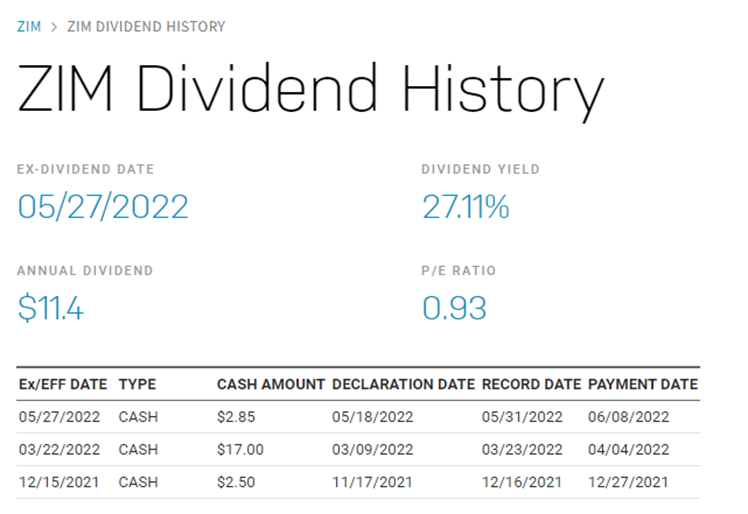Image resolution: width=748 pixels, height=514 pixels.
Task: Select CASH type in the $2.85 row
Action: click(x=138, y=417)
